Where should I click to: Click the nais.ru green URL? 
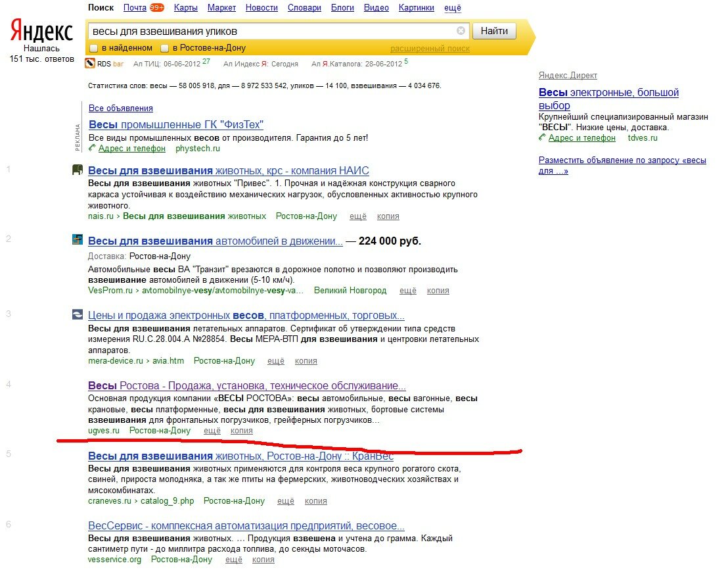point(101,216)
